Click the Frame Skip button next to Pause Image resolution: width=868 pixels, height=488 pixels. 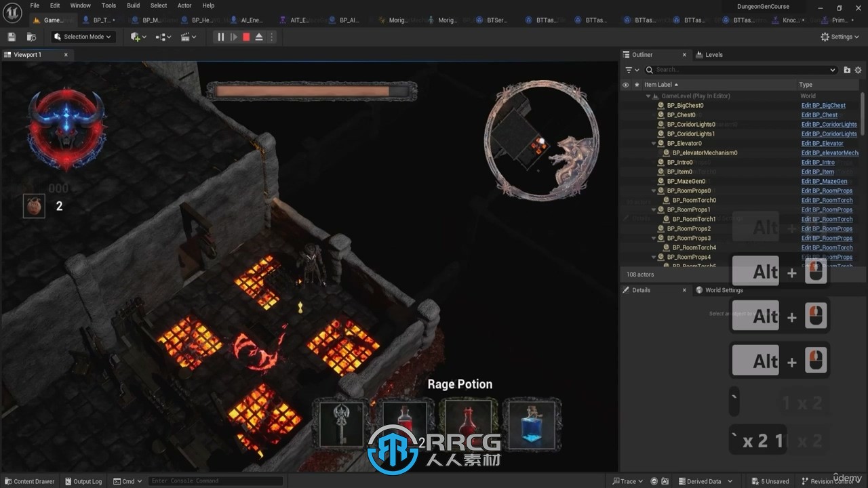tap(233, 37)
